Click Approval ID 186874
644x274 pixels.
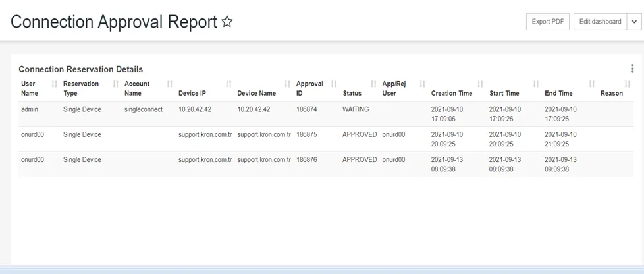click(306, 109)
